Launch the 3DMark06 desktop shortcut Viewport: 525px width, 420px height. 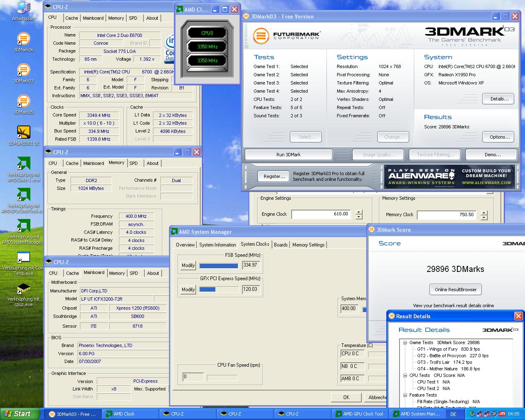click(x=23, y=42)
